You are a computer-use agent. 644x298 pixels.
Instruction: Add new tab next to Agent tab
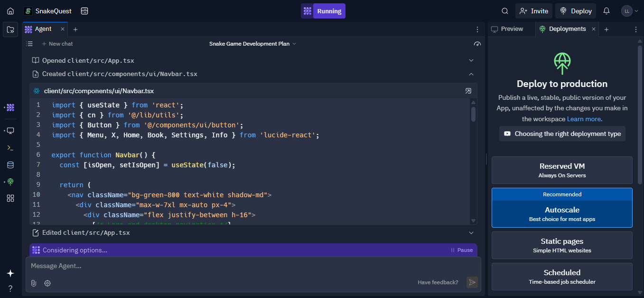tap(75, 29)
